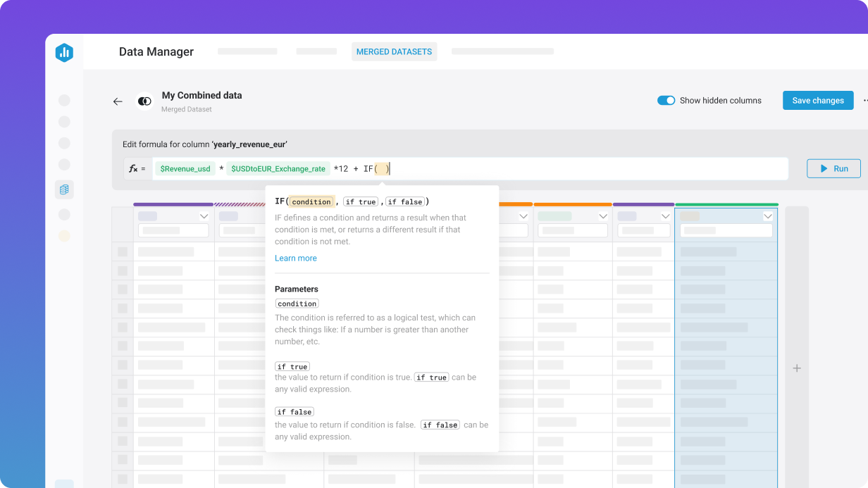
Task: Click the fx formula icon
Action: click(x=134, y=169)
